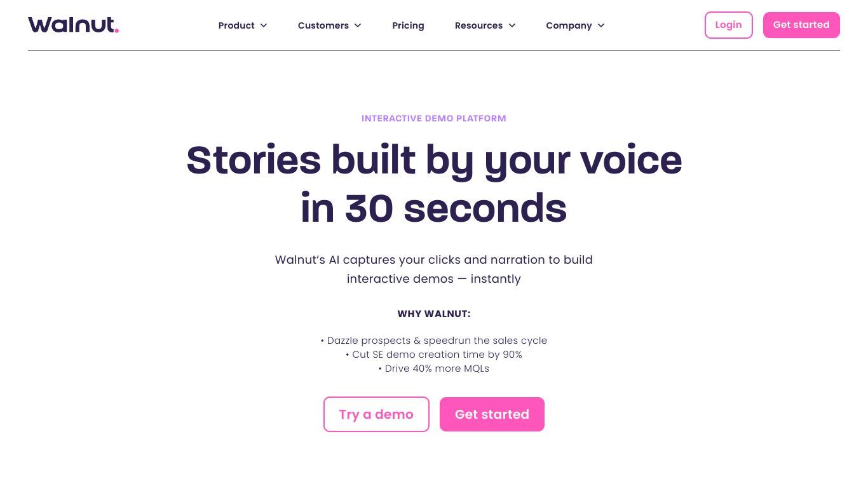Expand the chevron next to Resources
This screenshot has height=488, width=868.
(512, 25)
